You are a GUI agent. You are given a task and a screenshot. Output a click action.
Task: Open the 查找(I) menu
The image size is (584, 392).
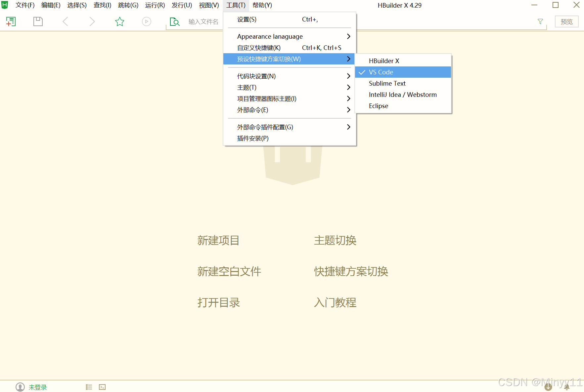coord(102,5)
